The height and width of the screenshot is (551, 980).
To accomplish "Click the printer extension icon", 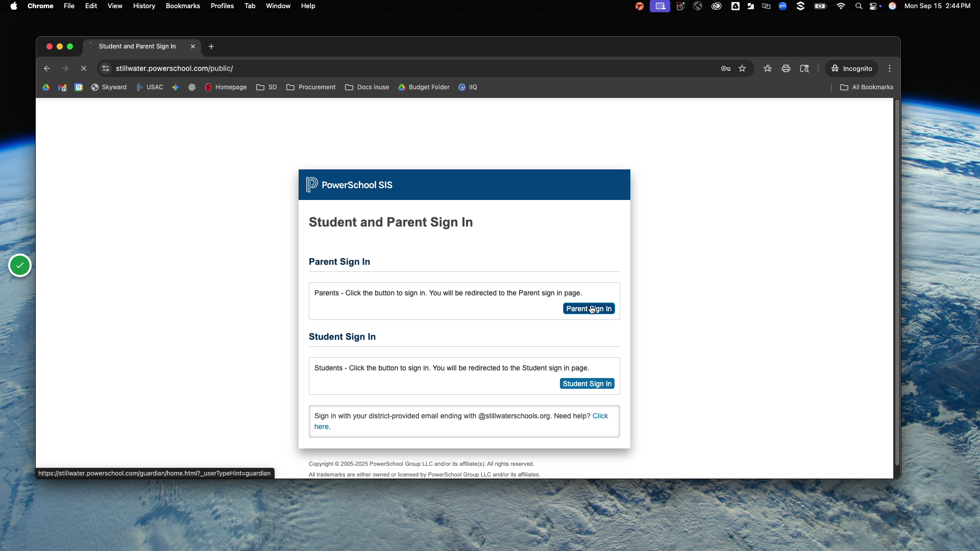I will pyautogui.click(x=786, y=68).
